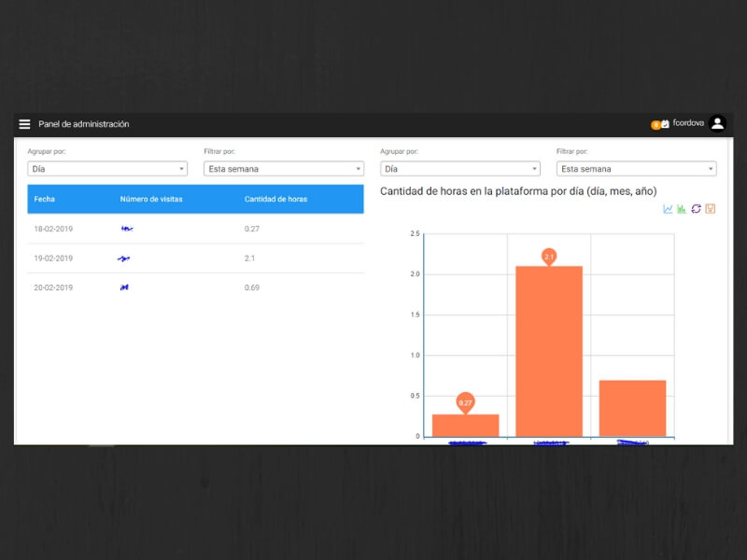Switch chart to bar view

(x=682, y=209)
